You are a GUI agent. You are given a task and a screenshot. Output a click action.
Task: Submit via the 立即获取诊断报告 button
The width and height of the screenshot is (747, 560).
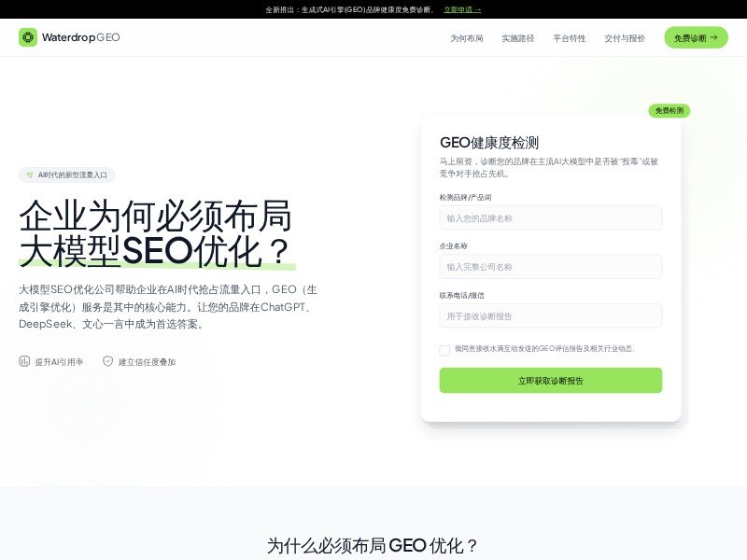(550, 380)
